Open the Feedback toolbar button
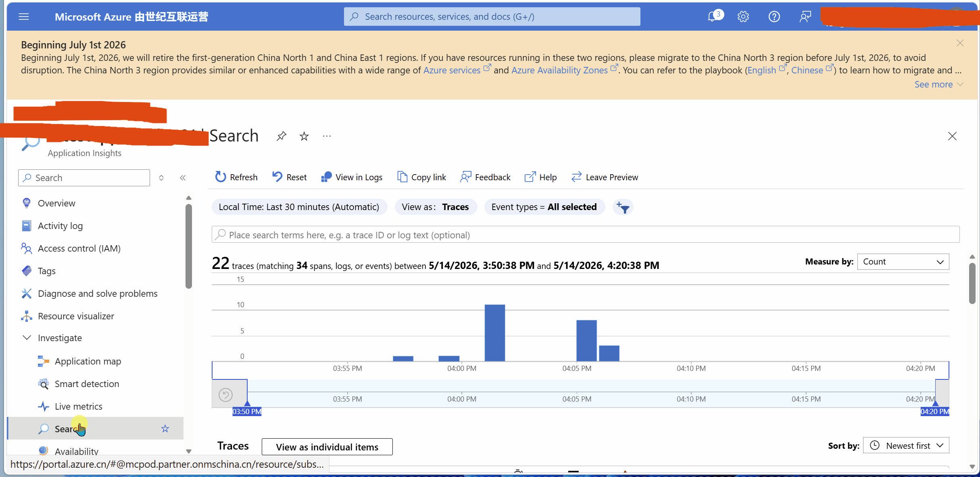This screenshot has width=980, height=477. pyautogui.click(x=485, y=177)
